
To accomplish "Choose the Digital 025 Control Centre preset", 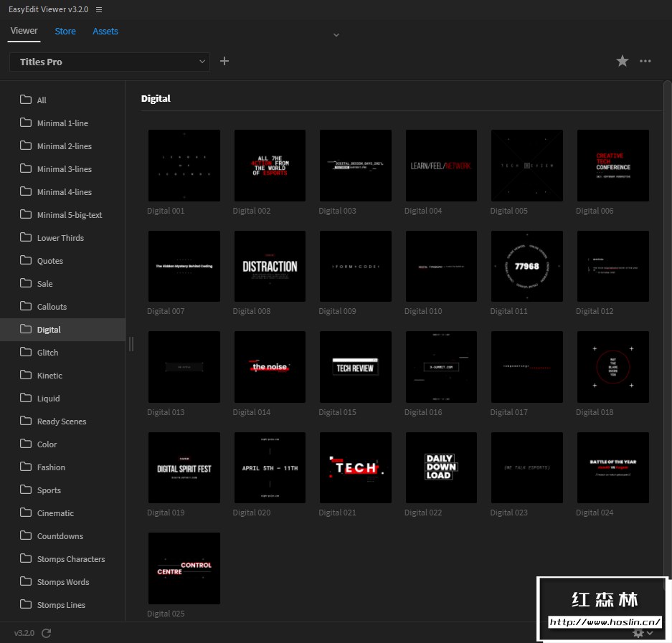I will click(184, 568).
